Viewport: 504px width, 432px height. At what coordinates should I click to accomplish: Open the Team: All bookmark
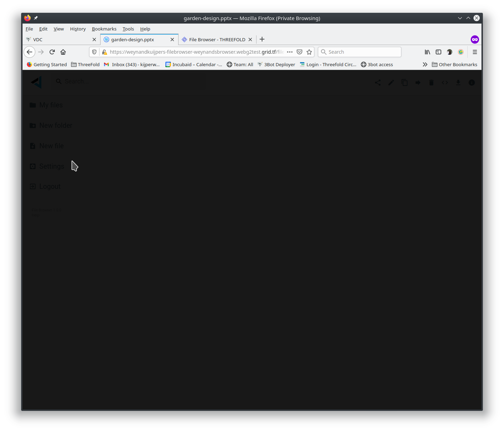pyautogui.click(x=240, y=64)
